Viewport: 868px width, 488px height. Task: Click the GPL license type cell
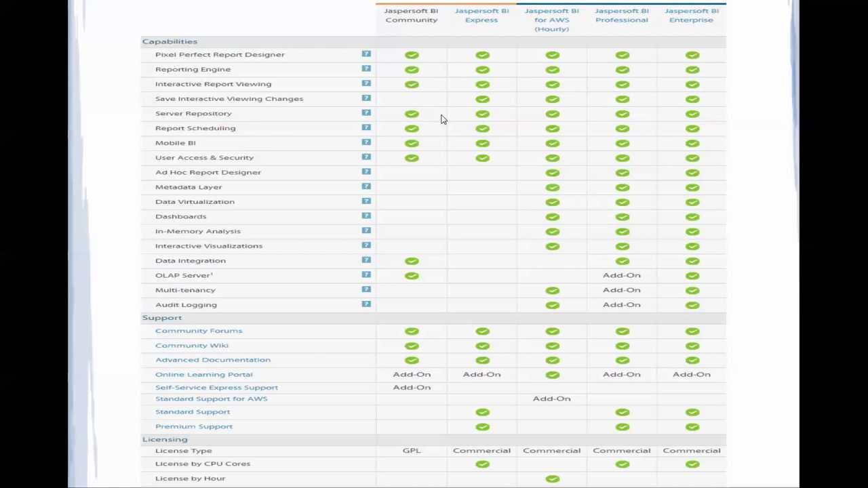click(x=412, y=451)
